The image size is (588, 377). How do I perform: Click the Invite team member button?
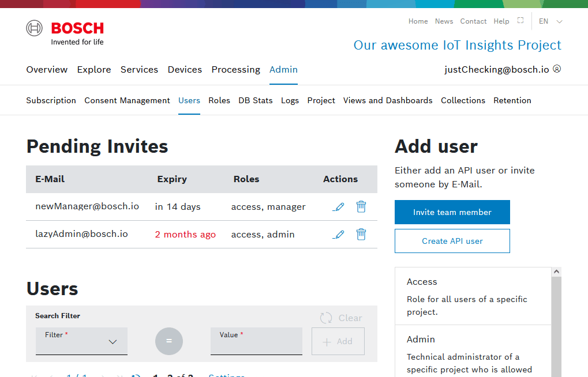click(452, 212)
